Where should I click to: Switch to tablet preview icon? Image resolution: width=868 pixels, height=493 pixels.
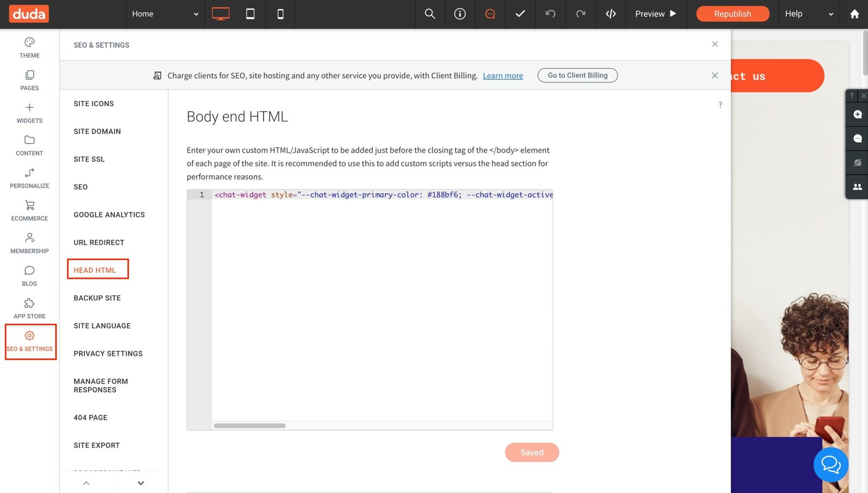[x=250, y=14]
